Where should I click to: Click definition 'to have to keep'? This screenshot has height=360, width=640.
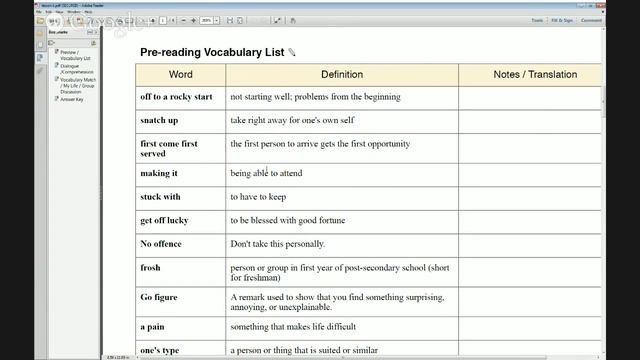258,197
